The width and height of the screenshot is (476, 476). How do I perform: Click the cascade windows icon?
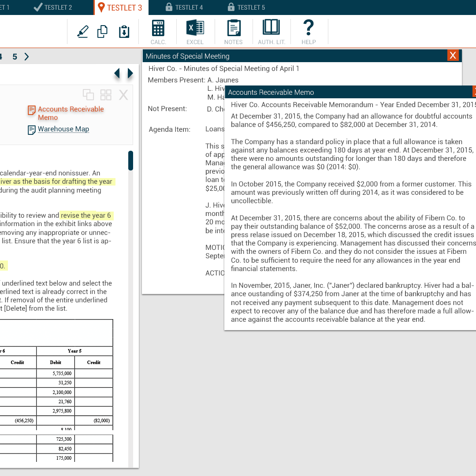coord(88,95)
